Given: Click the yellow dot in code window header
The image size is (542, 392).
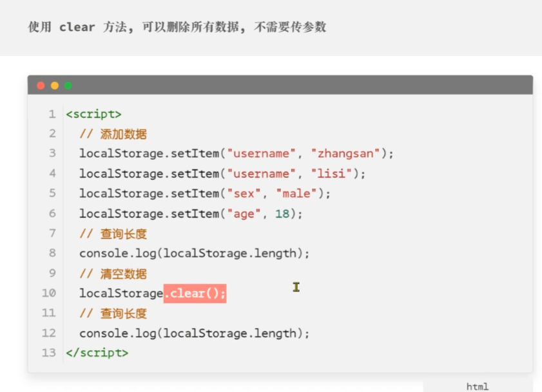Looking at the screenshot, I should [x=55, y=85].
